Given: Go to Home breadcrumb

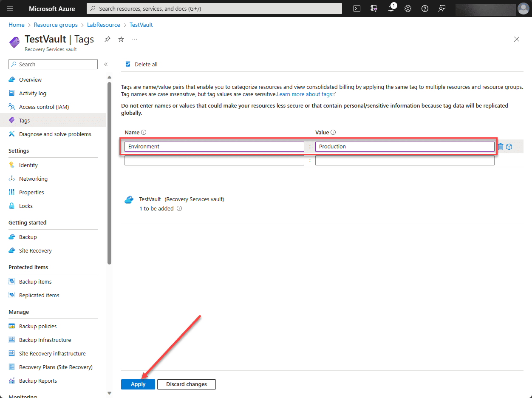Looking at the screenshot, I should tap(17, 25).
